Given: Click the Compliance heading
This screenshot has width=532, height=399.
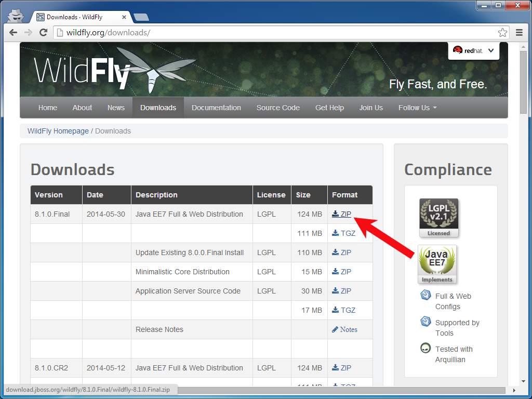Looking at the screenshot, I should [x=448, y=169].
